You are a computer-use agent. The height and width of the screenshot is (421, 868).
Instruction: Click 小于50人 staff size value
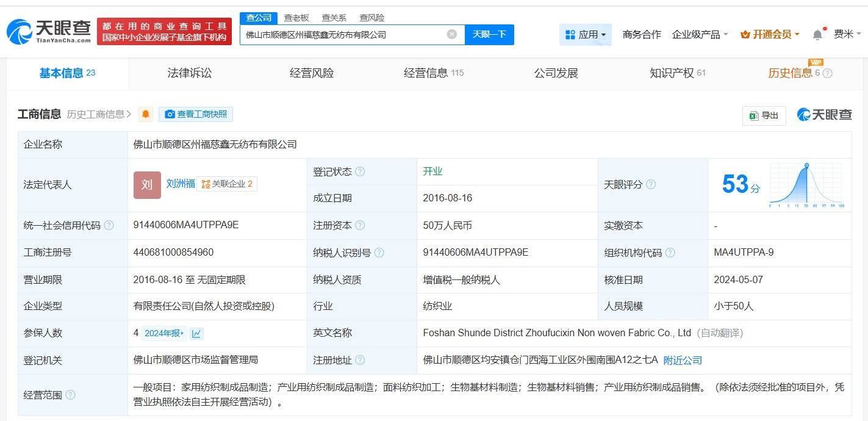pyautogui.click(x=734, y=306)
